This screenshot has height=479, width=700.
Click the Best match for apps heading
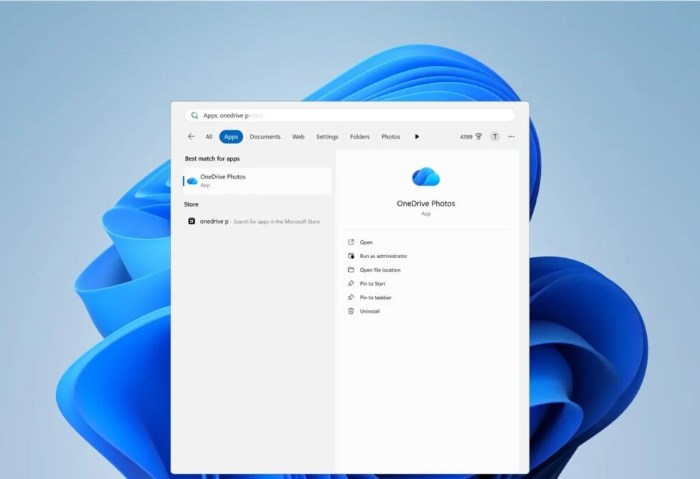[212, 158]
